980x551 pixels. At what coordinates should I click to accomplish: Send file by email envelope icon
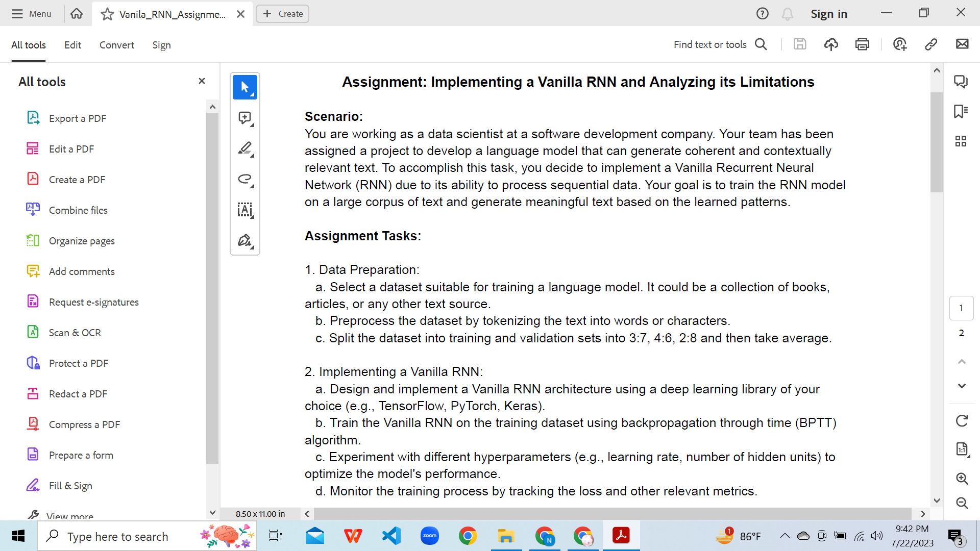962,44
